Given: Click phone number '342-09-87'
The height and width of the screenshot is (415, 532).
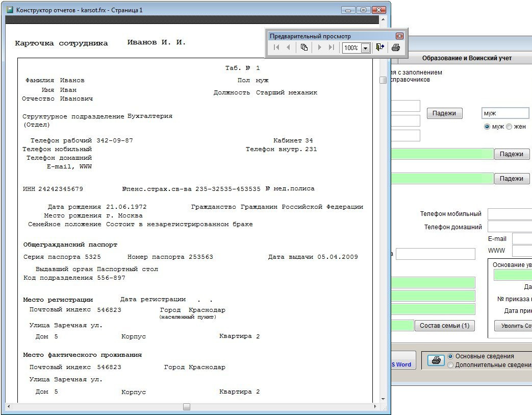Looking at the screenshot, I should click(x=115, y=140).
